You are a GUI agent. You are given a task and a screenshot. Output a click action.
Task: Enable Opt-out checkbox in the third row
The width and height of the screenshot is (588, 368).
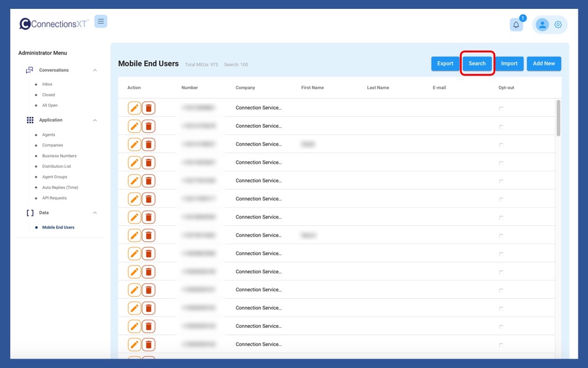coord(501,145)
